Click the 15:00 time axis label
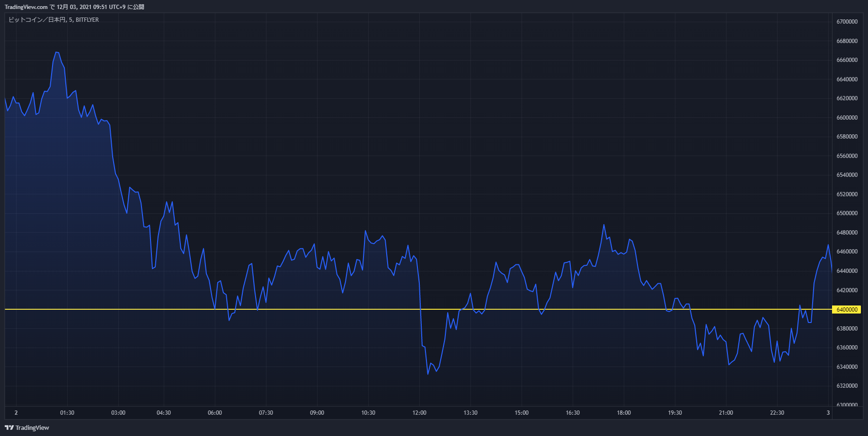 (522, 413)
